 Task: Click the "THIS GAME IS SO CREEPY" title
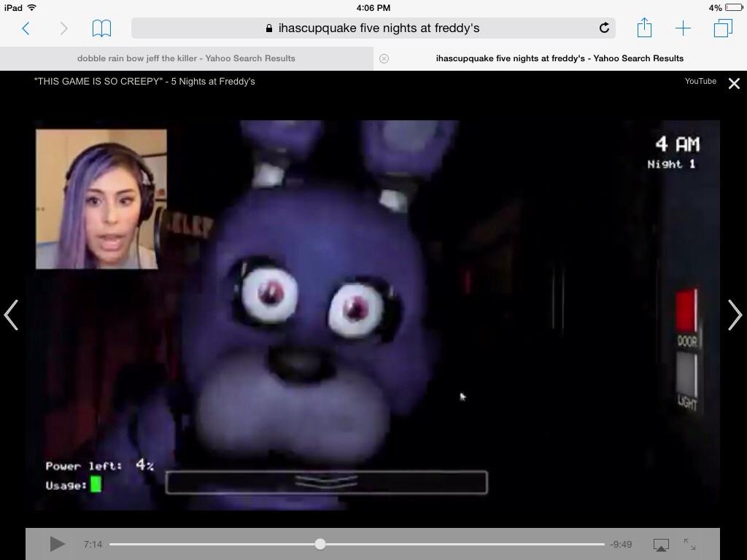click(x=144, y=82)
